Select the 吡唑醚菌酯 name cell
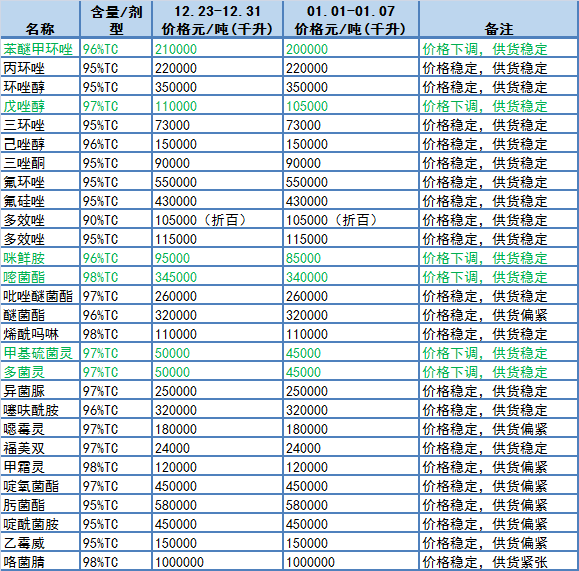The image size is (579, 571). coord(40,296)
